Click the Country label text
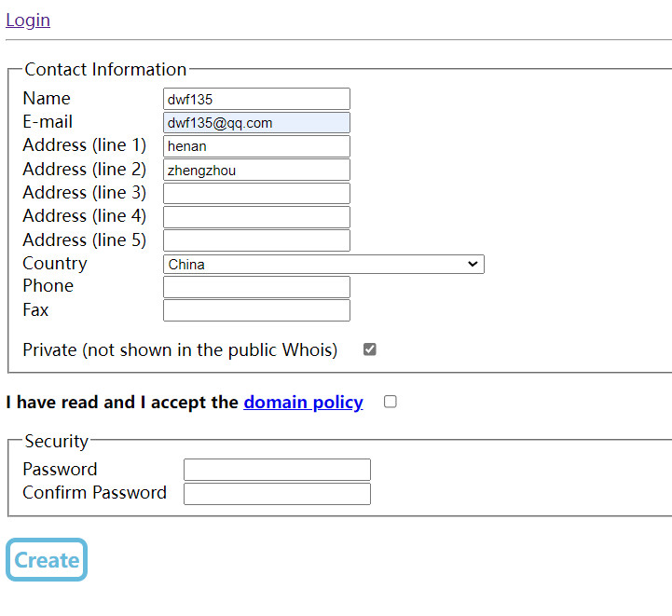Viewport: 672px width, 616px height. [55, 264]
